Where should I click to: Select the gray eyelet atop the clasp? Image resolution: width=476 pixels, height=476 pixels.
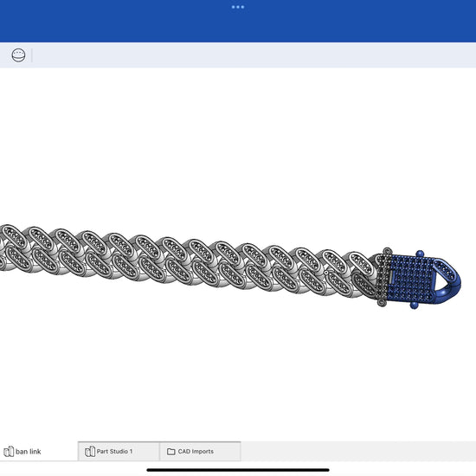(388, 252)
